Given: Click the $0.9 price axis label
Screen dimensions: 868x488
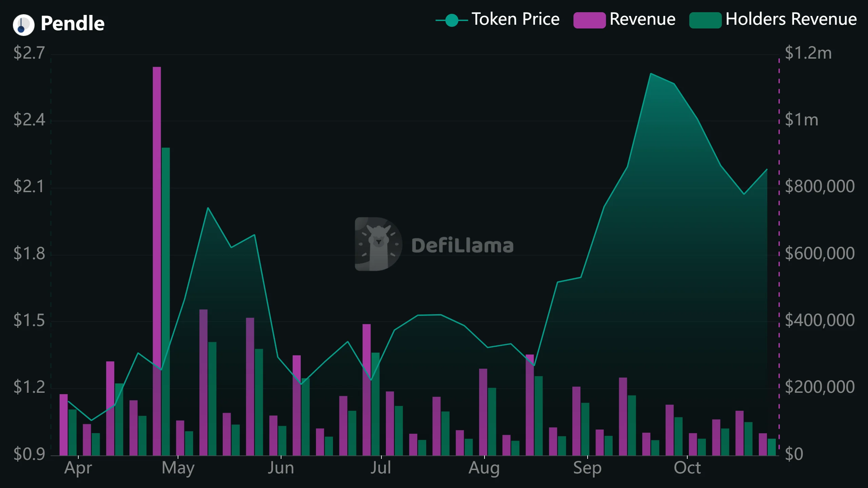Looking at the screenshot, I should pos(29,454).
